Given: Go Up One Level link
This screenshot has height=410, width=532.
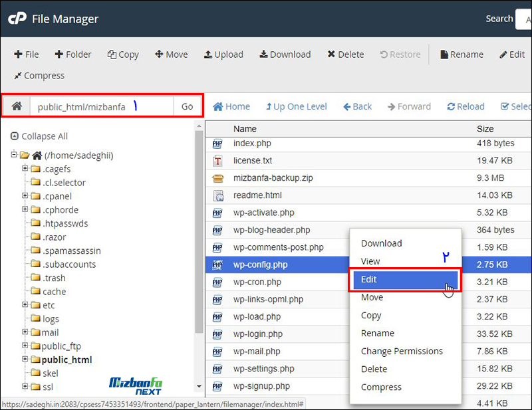Looking at the screenshot, I should [x=297, y=106].
